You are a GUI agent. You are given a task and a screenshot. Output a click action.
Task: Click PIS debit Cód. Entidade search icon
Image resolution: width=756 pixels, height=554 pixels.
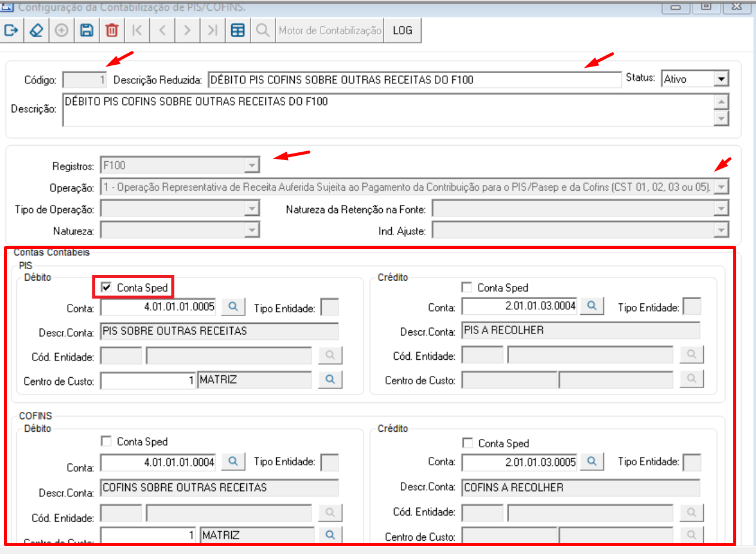(330, 356)
